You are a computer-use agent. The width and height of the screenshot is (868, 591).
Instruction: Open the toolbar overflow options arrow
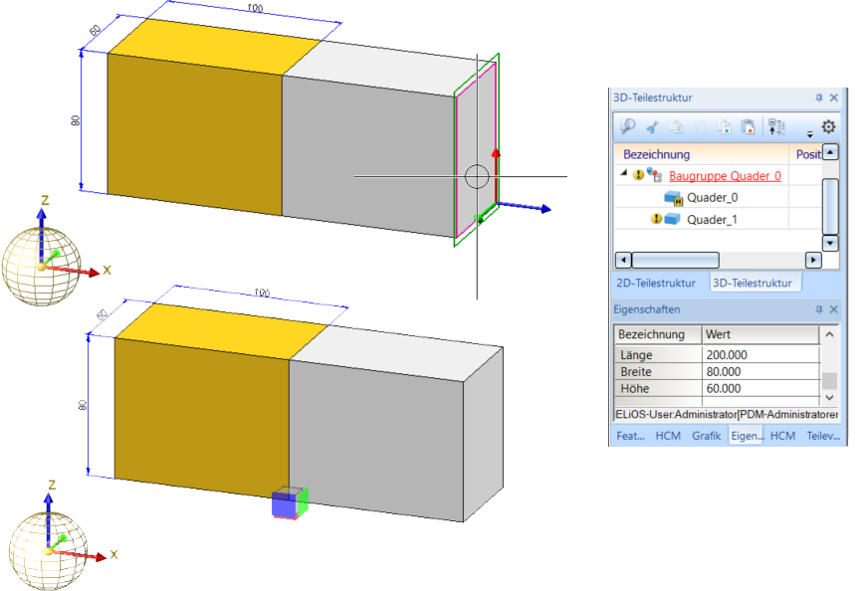click(810, 134)
